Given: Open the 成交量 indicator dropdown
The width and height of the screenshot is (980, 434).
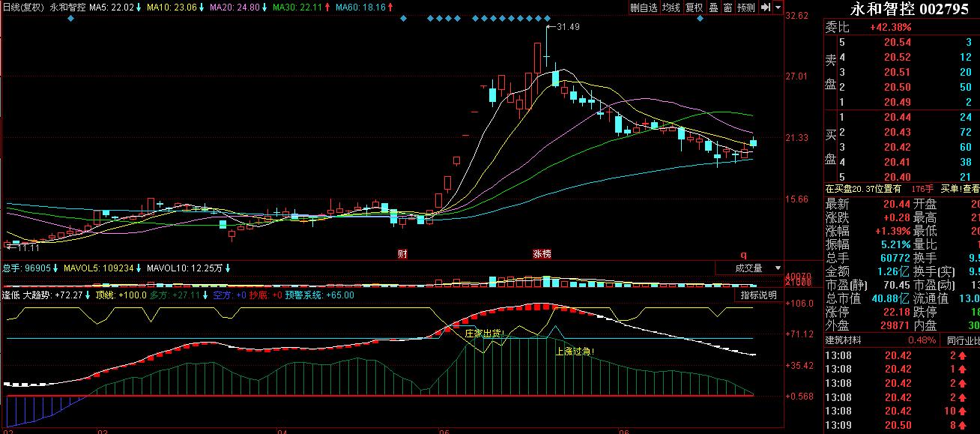Looking at the screenshot, I should [x=749, y=268].
